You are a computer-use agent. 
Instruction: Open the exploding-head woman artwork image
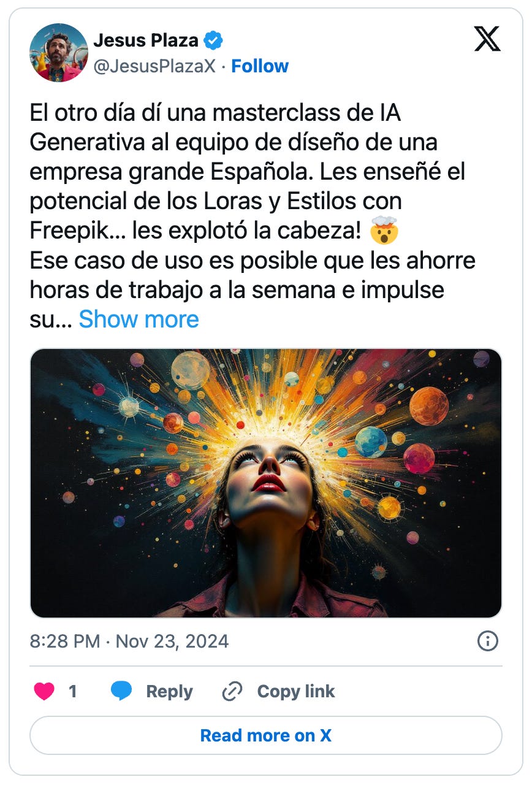click(x=266, y=483)
